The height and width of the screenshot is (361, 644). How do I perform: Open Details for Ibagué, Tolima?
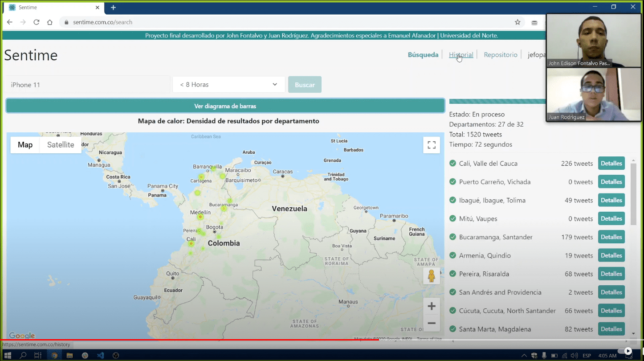tap(611, 200)
